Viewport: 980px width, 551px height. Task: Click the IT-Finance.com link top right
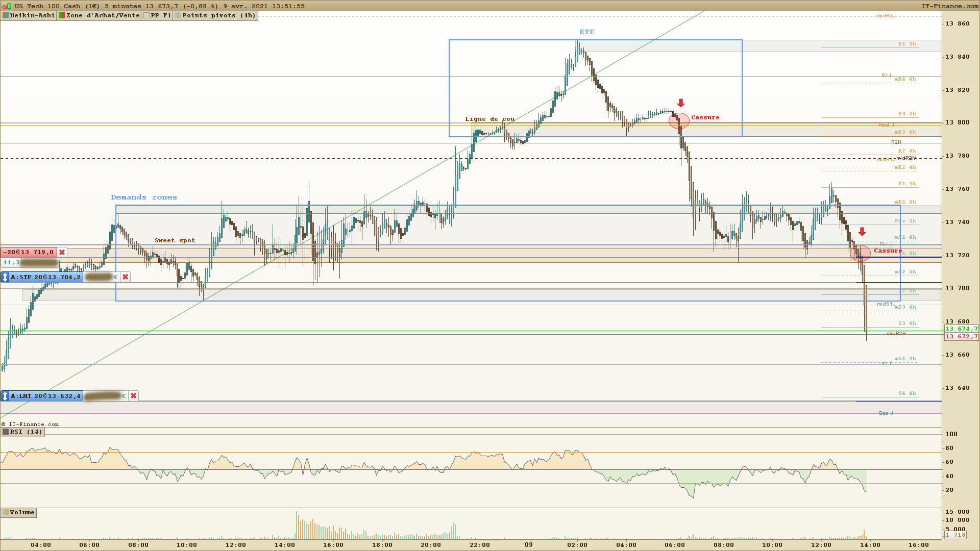(x=949, y=6)
